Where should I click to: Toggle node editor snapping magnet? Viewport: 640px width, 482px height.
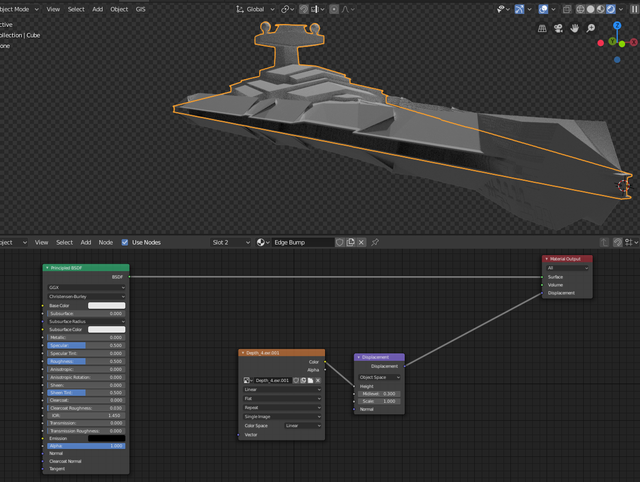tap(618, 242)
